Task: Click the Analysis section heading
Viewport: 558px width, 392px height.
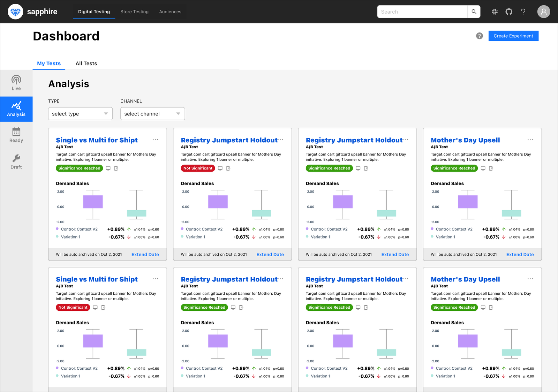Action: point(69,84)
